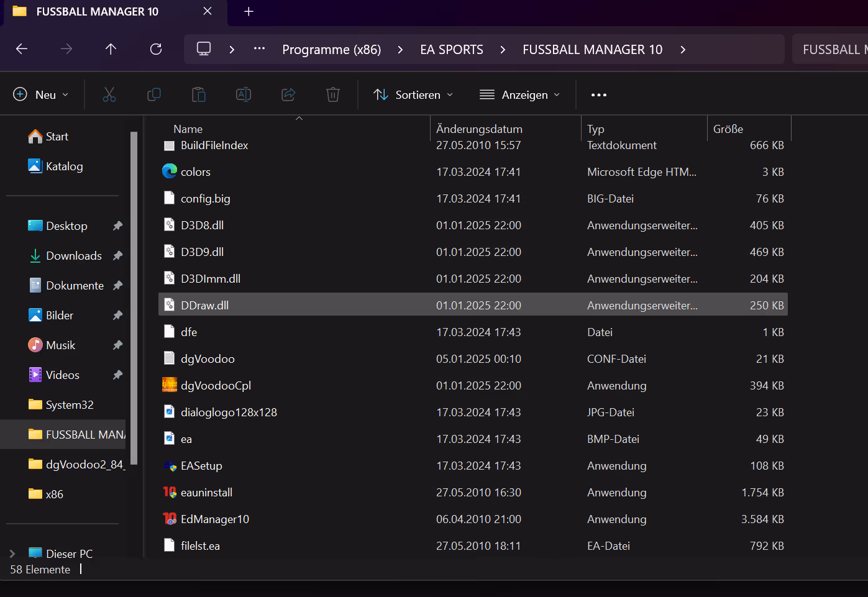Image resolution: width=868 pixels, height=597 pixels.
Task: Select the DDraw.dll file
Action: coord(473,305)
